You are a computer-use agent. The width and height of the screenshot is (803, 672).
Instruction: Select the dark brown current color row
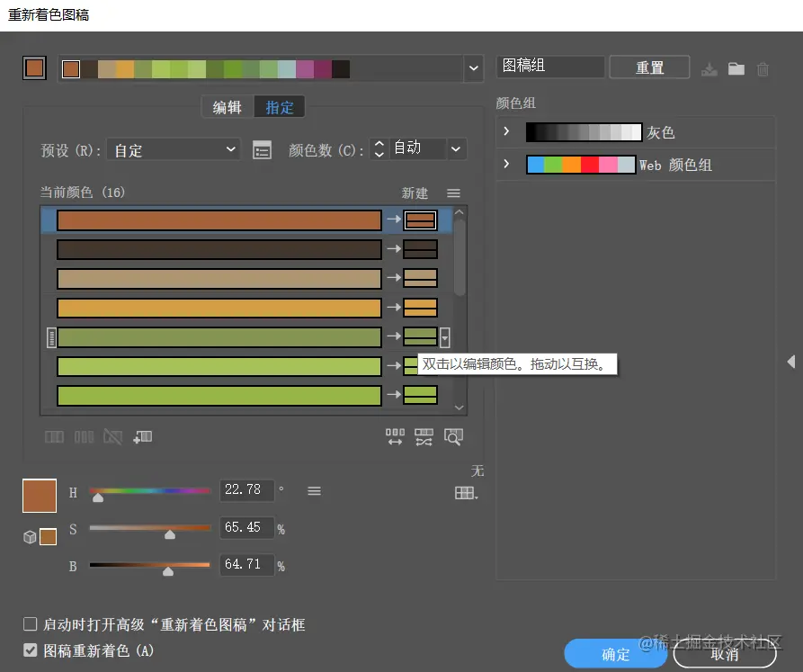coord(219,249)
